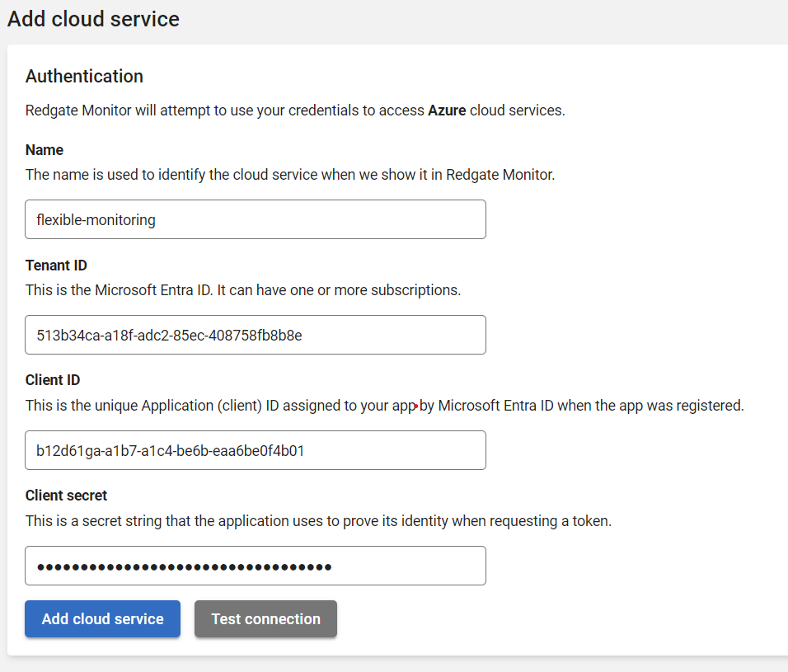This screenshot has width=788, height=672.
Task: Click the secret string description sentence
Action: pos(318,521)
